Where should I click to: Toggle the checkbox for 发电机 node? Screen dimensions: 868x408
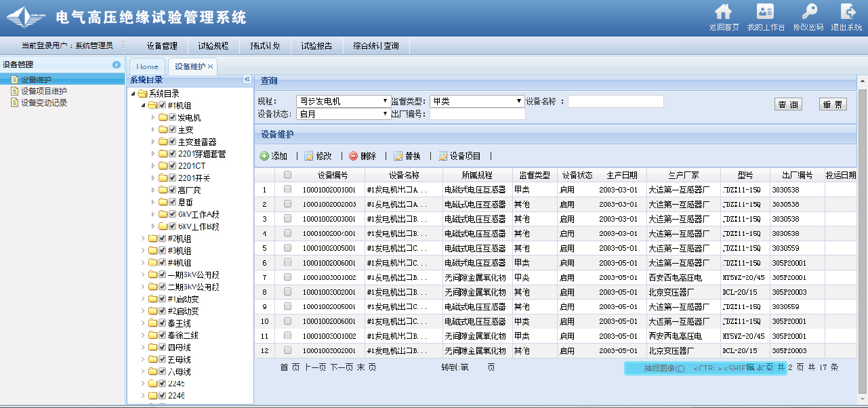coord(172,118)
